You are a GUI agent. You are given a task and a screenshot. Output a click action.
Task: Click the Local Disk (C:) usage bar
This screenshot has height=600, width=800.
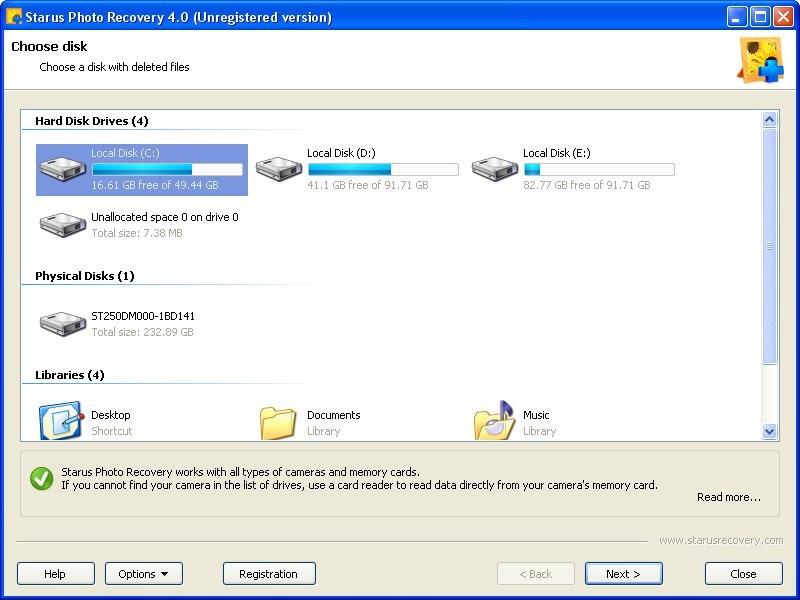167,169
